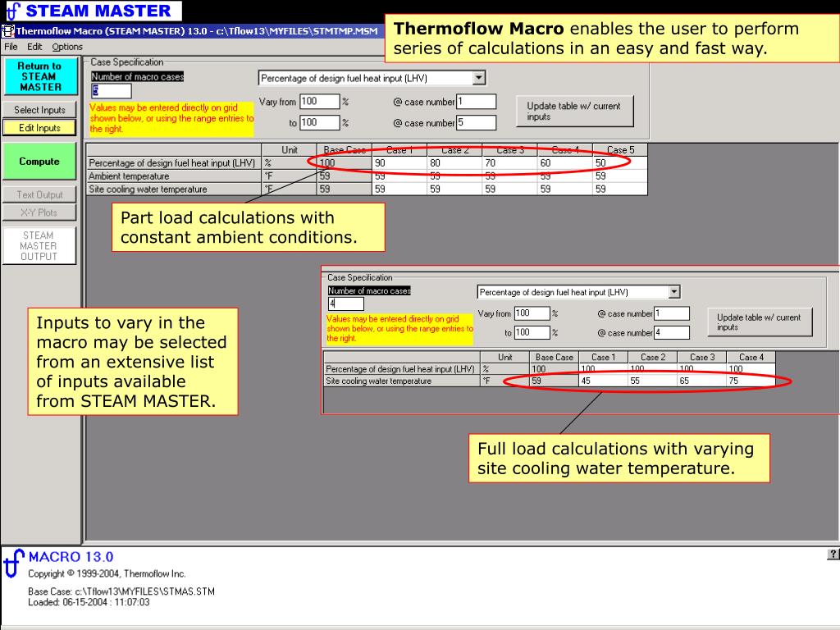Select the 50 cell in Percentage row
Screen dimensions: 840x630
620,163
